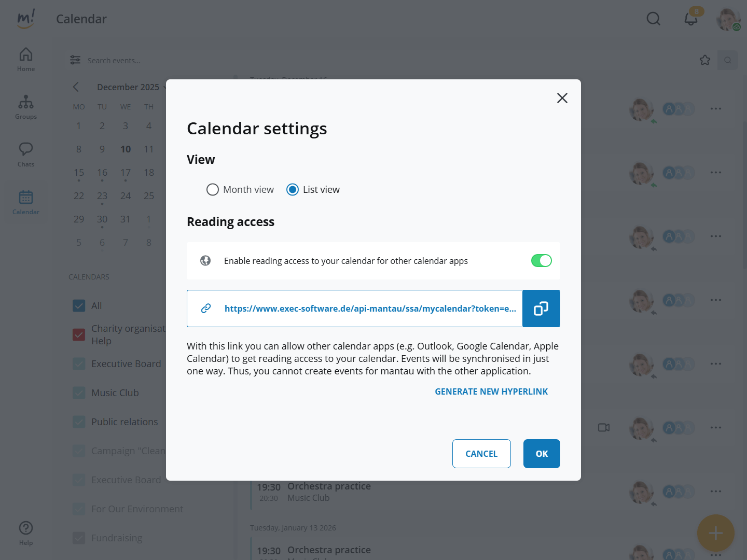This screenshot has height=560, width=747.
Task: Go to Groups in sidebar
Action: 26,107
